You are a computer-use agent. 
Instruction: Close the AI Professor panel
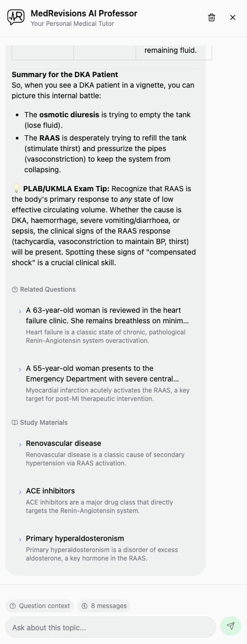pos(233,17)
